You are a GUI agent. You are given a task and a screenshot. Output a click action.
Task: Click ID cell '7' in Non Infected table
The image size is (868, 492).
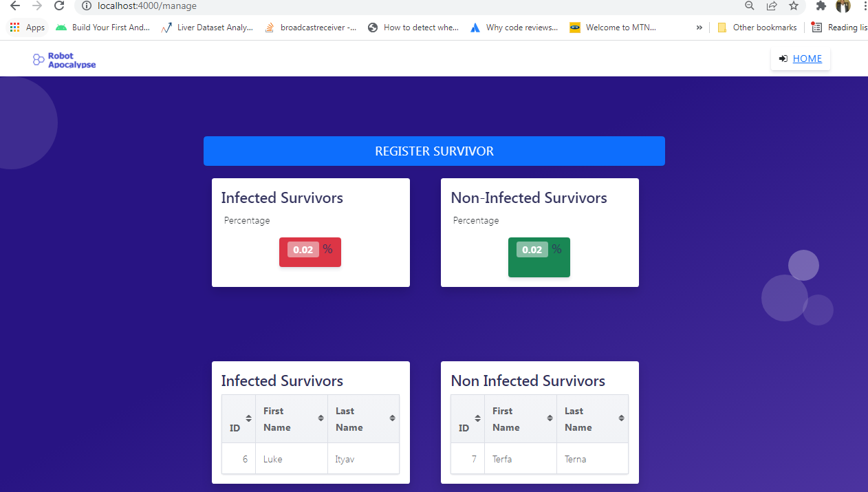[468, 458]
